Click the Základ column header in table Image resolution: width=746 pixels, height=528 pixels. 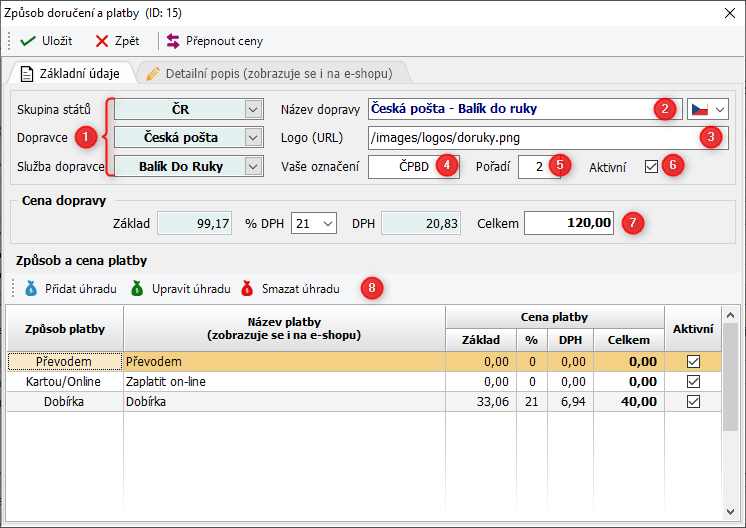481,340
